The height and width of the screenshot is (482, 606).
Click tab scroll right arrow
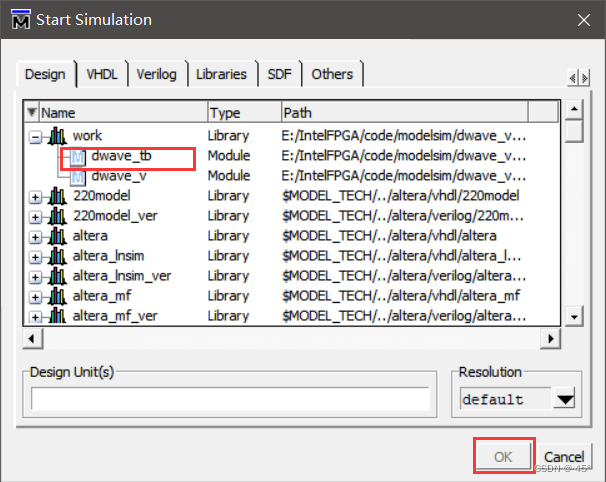pos(584,78)
